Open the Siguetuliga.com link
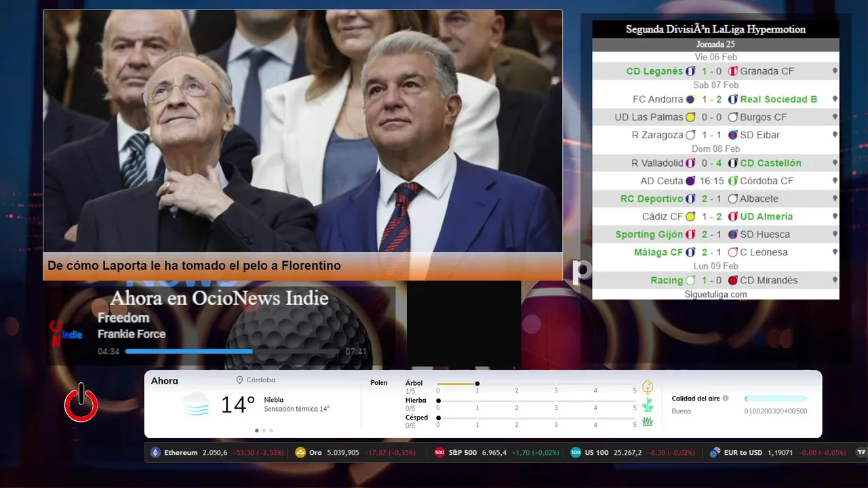This screenshot has width=868, height=488. click(715, 294)
